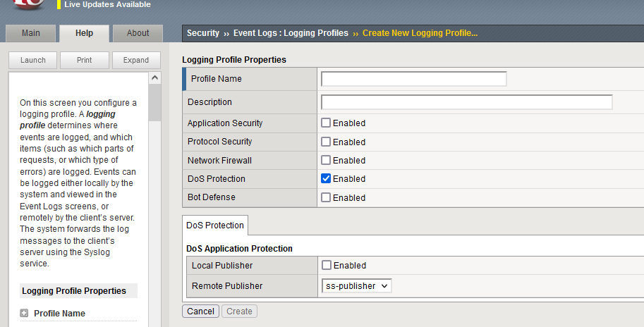Print the help content

tap(85, 61)
